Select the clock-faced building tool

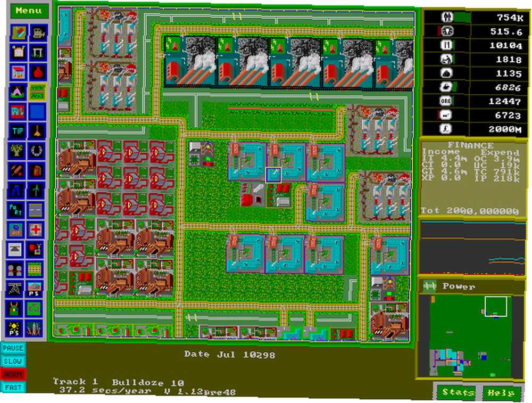pos(18,52)
